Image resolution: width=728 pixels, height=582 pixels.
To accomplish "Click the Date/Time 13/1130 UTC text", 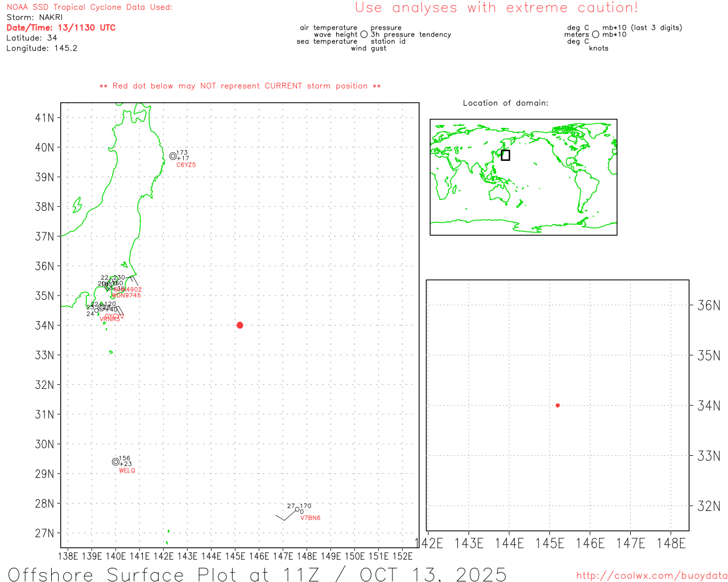I will point(61,28).
